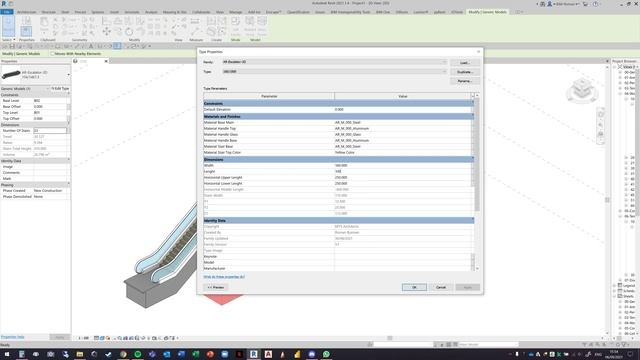Click the Load button in Type Properties
This screenshot has height=360, width=640.
click(x=465, y=63)
